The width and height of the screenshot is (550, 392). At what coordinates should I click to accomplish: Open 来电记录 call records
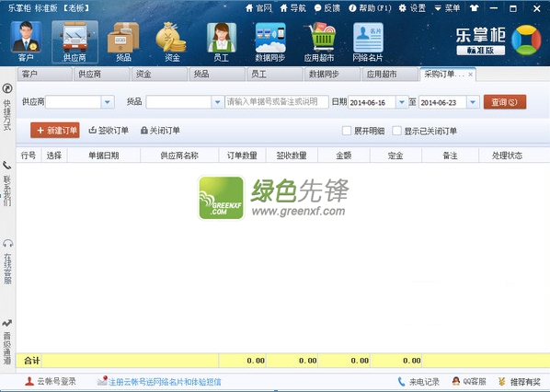click(418, 382)
